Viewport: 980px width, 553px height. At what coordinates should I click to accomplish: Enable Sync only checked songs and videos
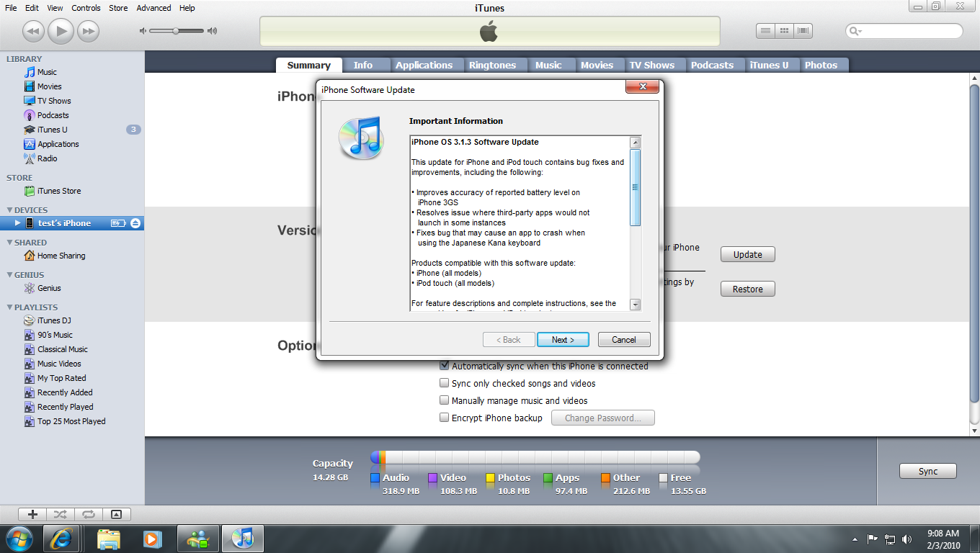[x=445, y=383]
